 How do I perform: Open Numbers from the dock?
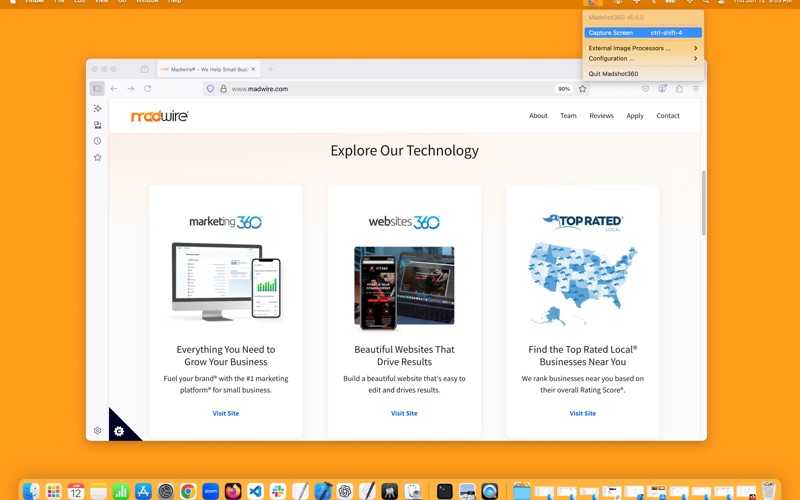click(x=121, y=491)
